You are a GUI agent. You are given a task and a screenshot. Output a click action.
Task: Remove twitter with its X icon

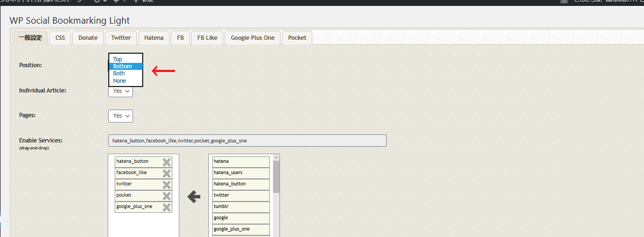tap(166, 184)
